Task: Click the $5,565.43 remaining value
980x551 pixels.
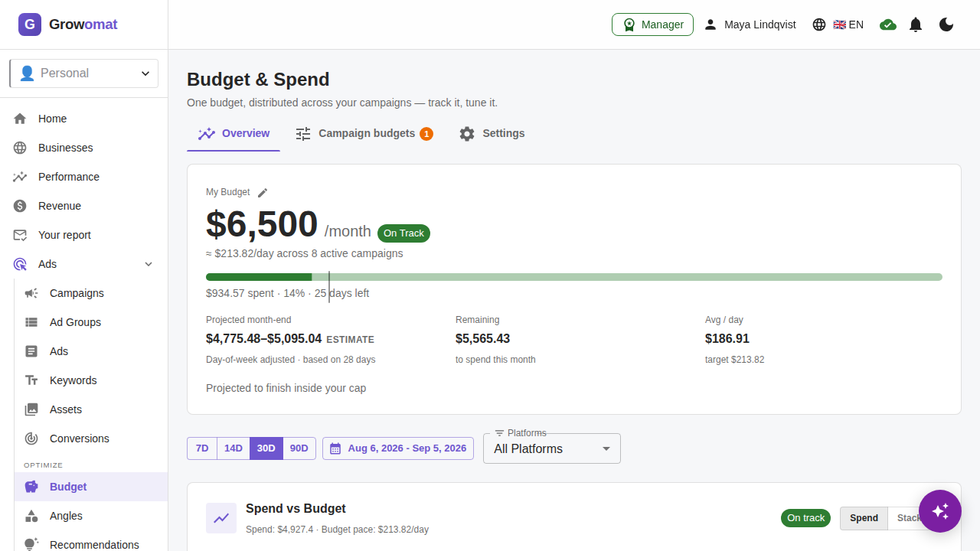Action: (x=482, y=338)
